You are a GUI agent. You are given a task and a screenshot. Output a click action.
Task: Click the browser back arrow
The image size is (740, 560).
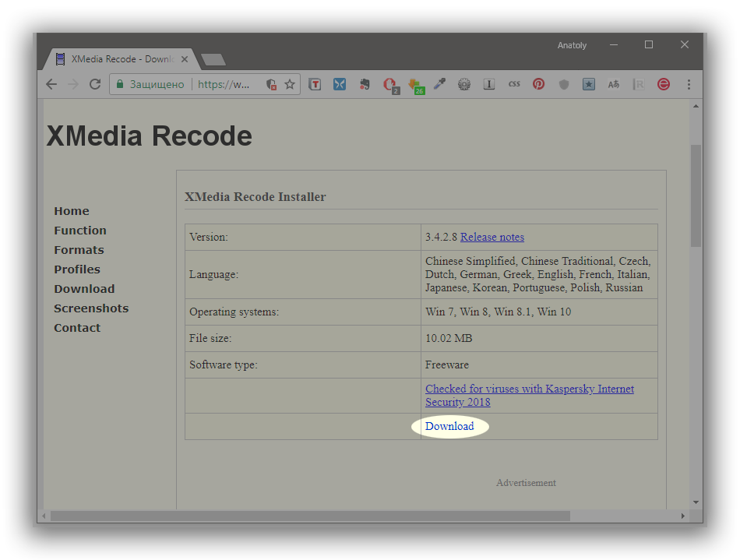point(51,84)
